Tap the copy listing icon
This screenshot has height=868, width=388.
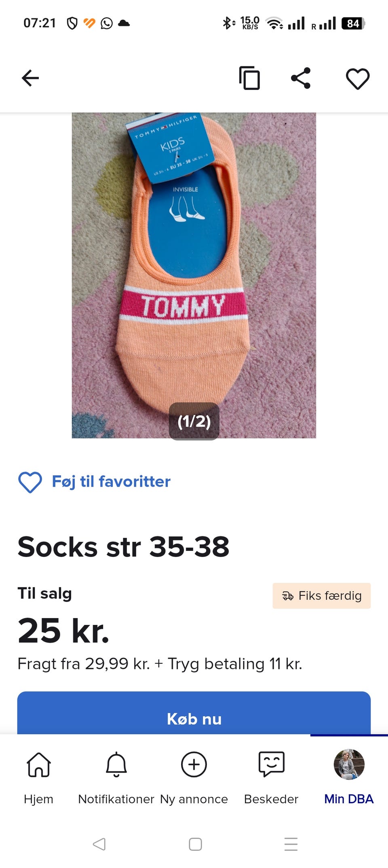pos(249,78)
